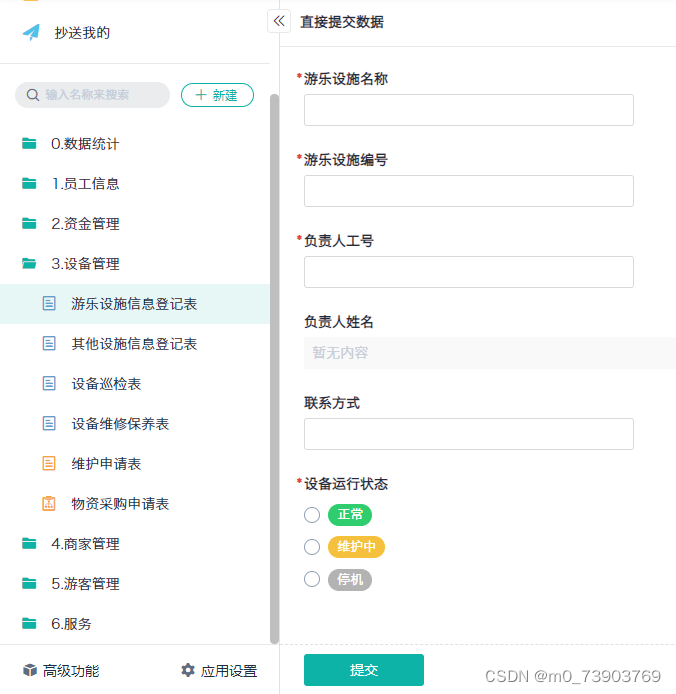Click the 设备维修保养表 form icon
The height and width of the screenshot is (694, 676).
click(x=49, y=424)
